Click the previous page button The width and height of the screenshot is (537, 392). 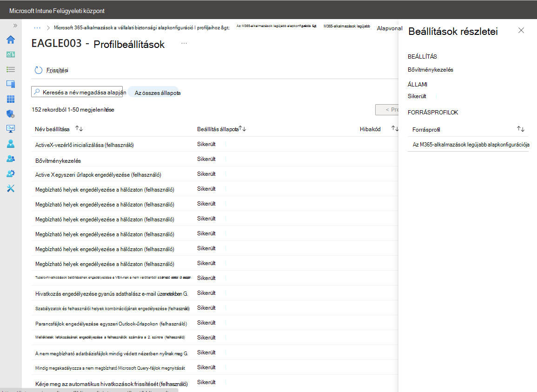point(387,110)
